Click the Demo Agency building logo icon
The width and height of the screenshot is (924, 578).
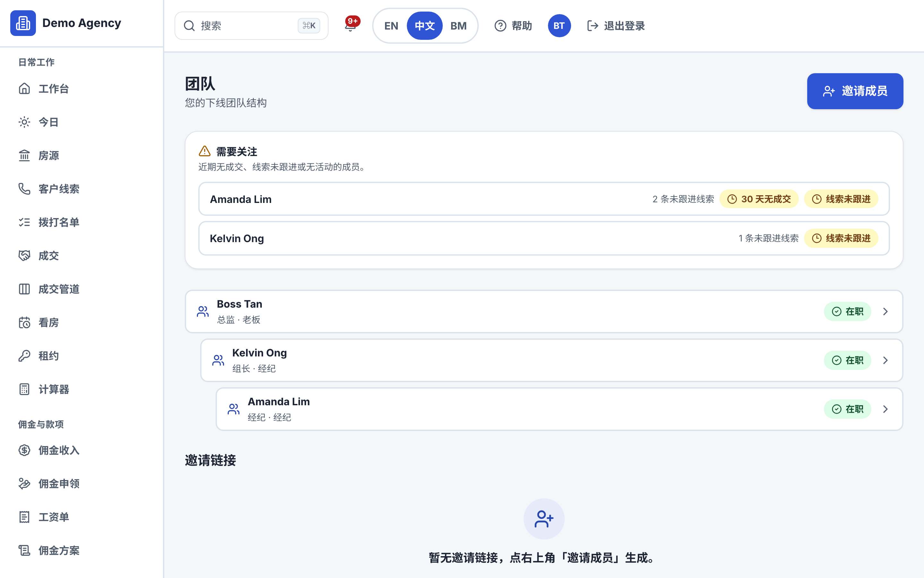point(23,23)
